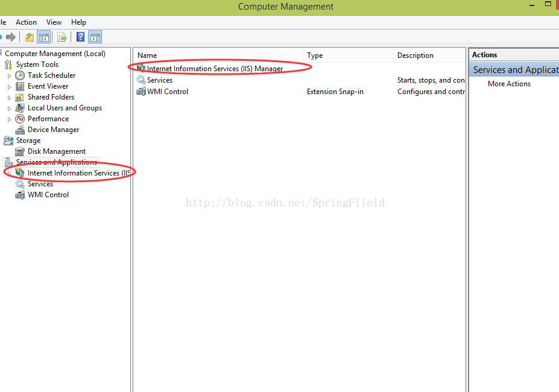The height and width of the screenshot is (392, 559).
Task: Expand the Performance node
Action: (x=9, y=119)
